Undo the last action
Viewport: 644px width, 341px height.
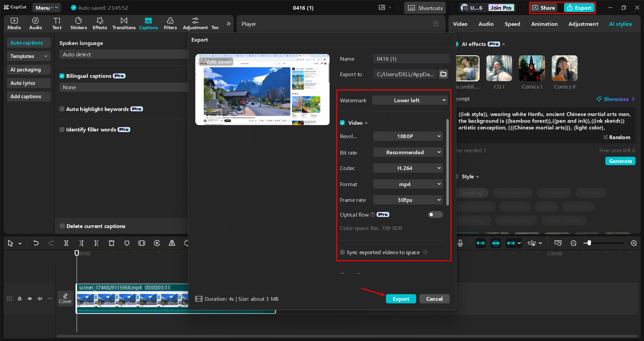[36, 243]
